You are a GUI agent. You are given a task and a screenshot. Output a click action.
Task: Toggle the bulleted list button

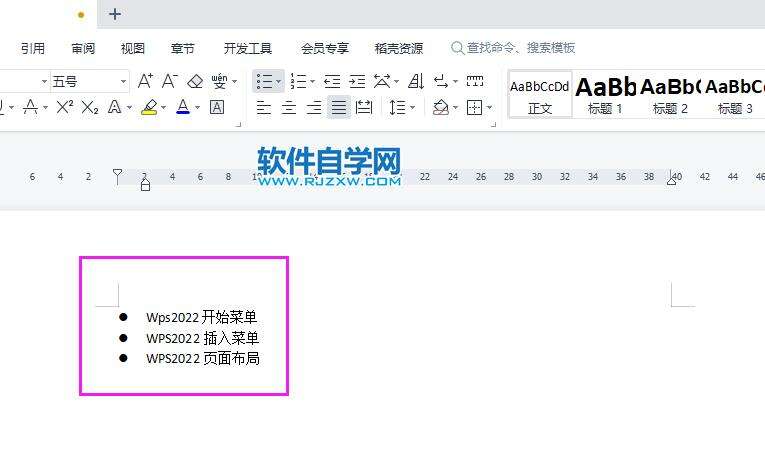coord(264,81)
